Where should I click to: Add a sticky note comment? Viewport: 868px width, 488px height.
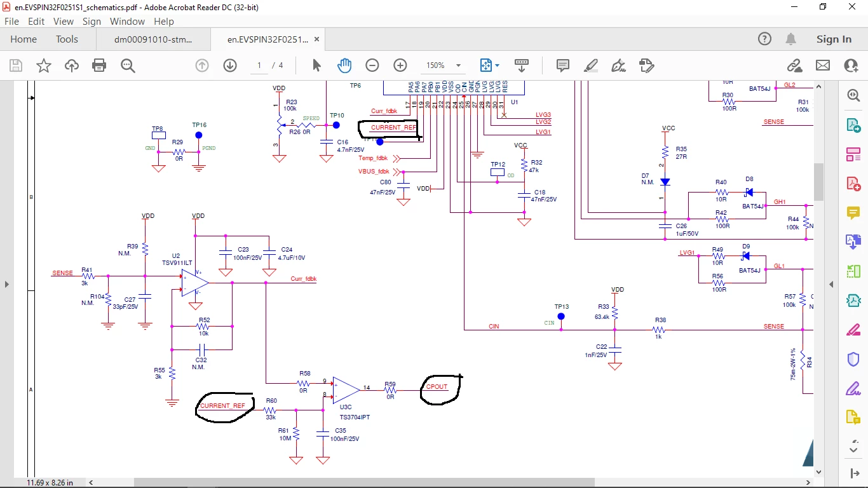coord(562,65)
